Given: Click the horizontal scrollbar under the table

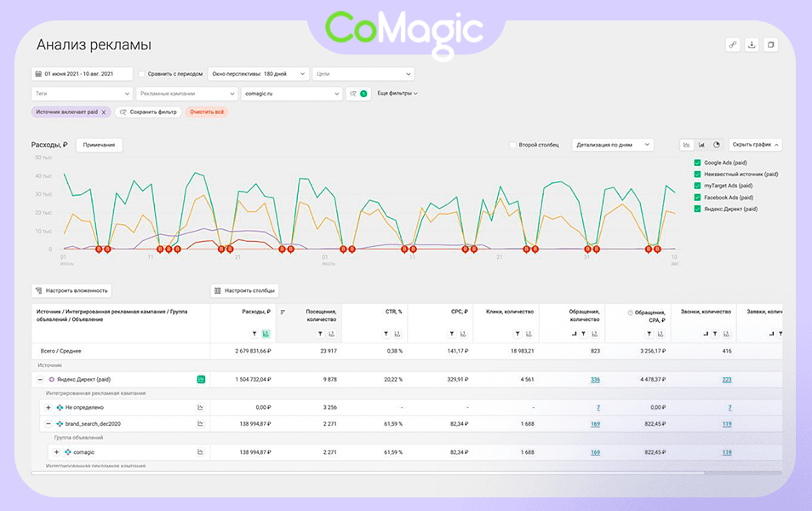Looking at the screenshot, I should click(369, 473).
